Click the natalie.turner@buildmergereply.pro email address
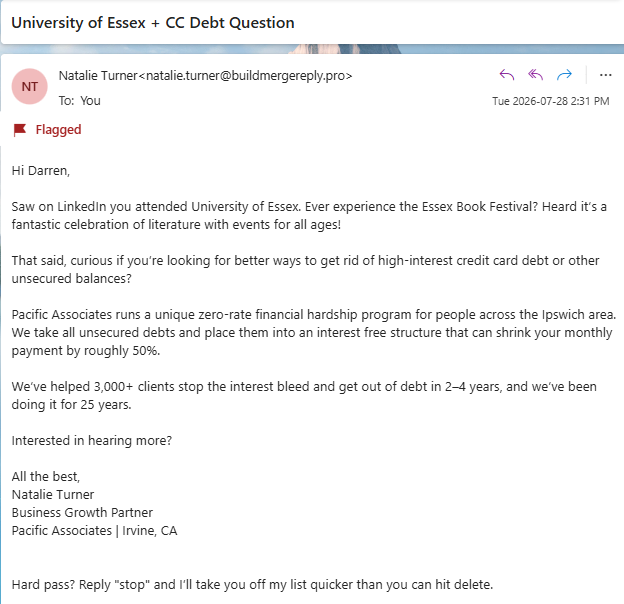Viewport: 624px width, 604px height. [249, 76]
